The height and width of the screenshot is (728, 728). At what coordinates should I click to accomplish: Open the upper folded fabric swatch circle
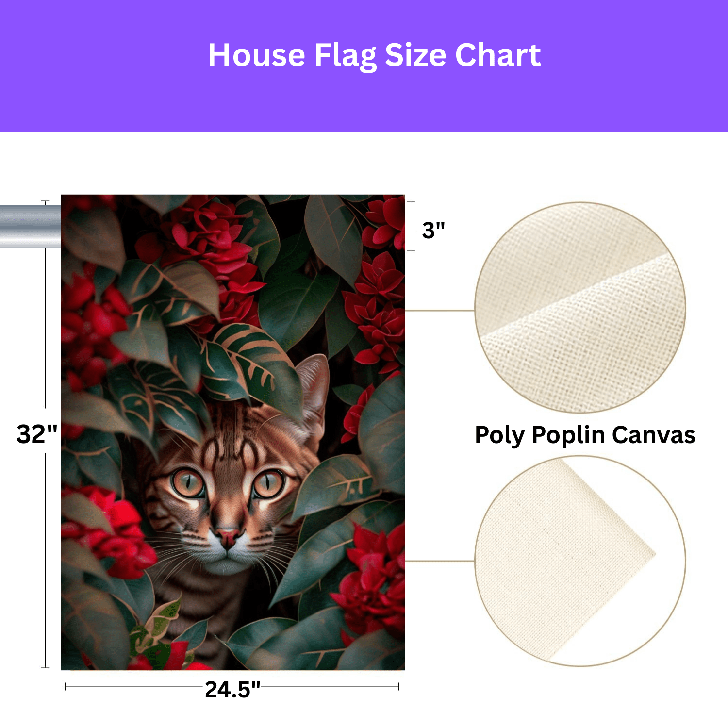(580, 307)
